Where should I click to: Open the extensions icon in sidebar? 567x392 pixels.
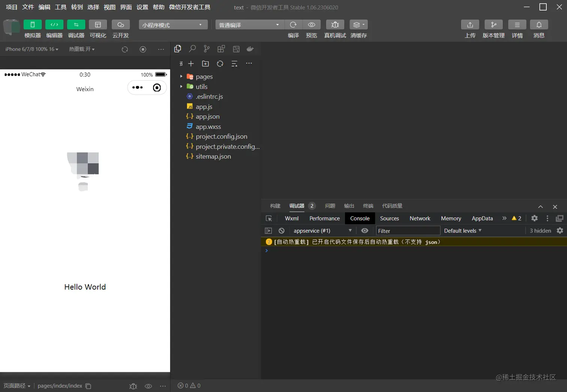tap(221, 49)
